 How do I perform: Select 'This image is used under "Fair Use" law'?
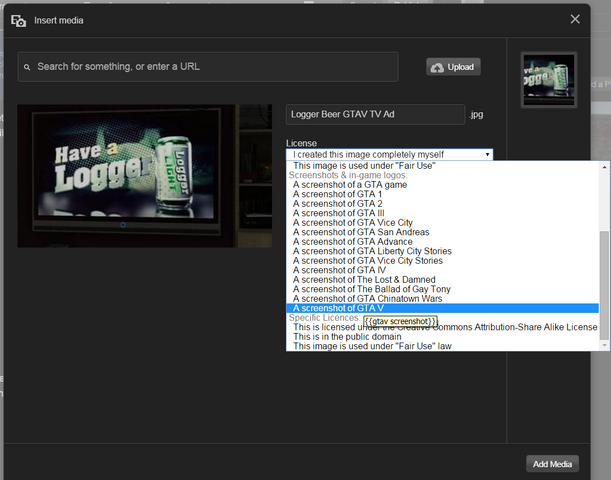pyautogui.click(x=443, y=346)
